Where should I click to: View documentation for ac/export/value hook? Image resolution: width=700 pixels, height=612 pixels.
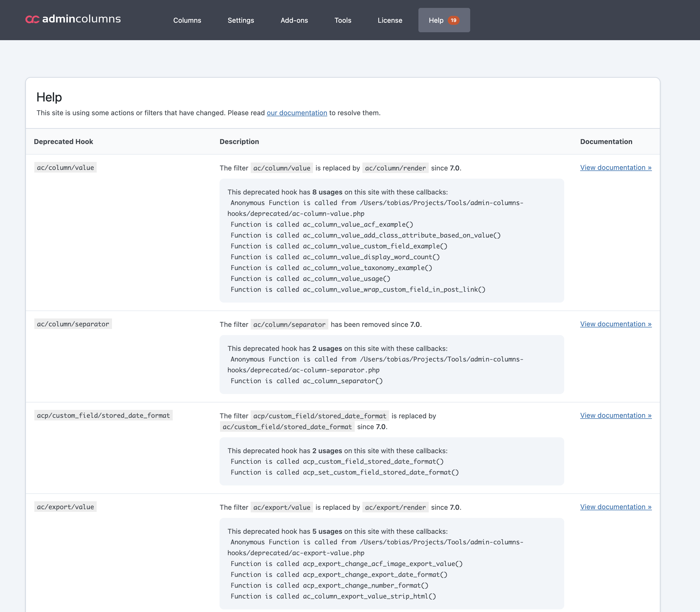(615, 507)
